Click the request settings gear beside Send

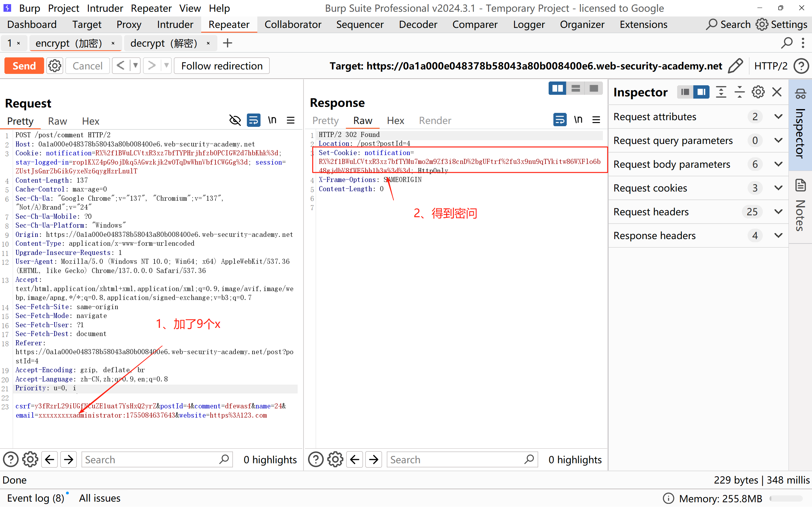(55, 66)
